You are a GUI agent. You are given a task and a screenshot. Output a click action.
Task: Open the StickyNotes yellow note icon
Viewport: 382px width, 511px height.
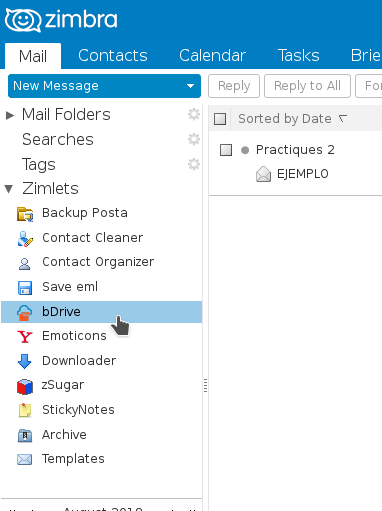click(x=25, y=410)
